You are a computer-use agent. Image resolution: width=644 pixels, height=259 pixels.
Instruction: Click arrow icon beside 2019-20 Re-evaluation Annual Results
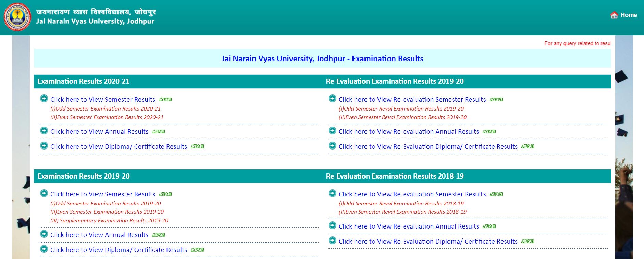pyautogui.click(x=332, y=131)
